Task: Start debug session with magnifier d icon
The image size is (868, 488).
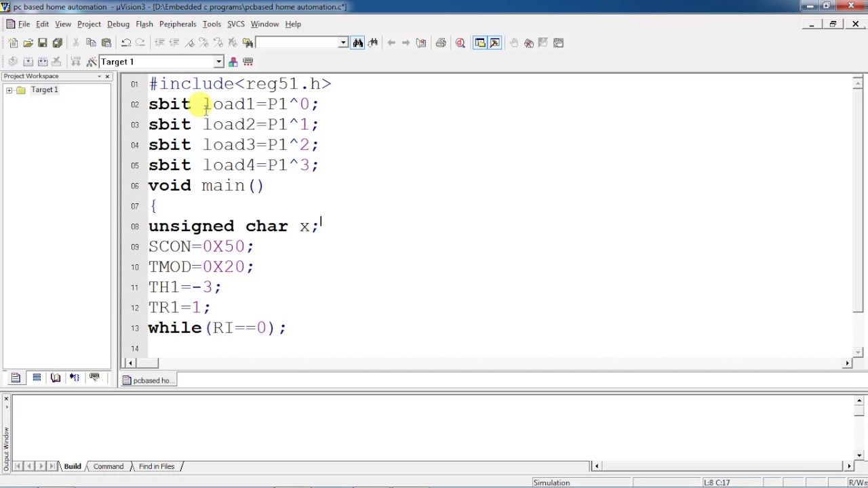Action: (x=460, y=43)
